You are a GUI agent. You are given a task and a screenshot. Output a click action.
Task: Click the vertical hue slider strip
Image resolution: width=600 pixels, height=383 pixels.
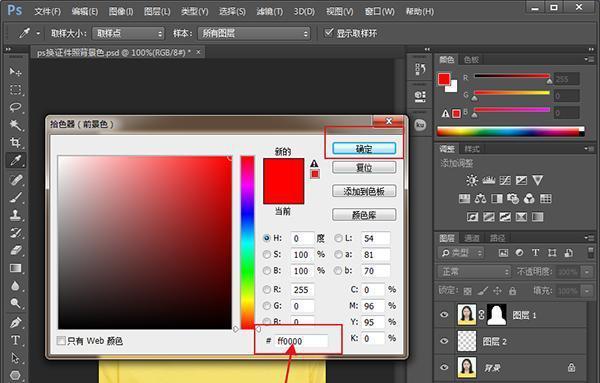coord(247,242)
